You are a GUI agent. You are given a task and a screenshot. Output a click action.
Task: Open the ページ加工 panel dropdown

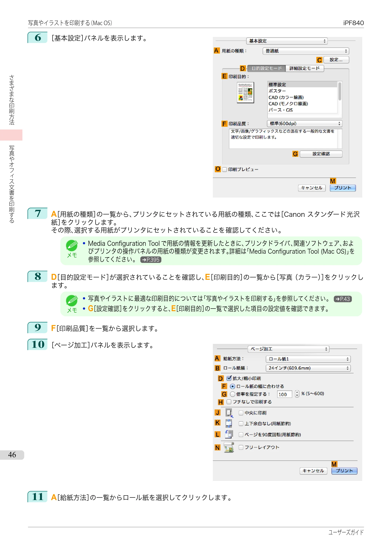coord(288,349)
